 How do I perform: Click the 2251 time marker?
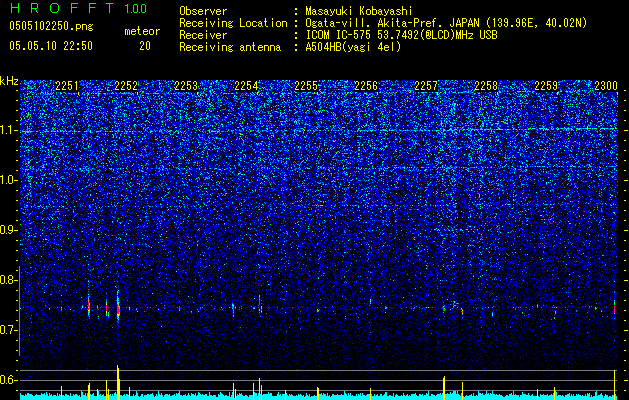(67, 86)
